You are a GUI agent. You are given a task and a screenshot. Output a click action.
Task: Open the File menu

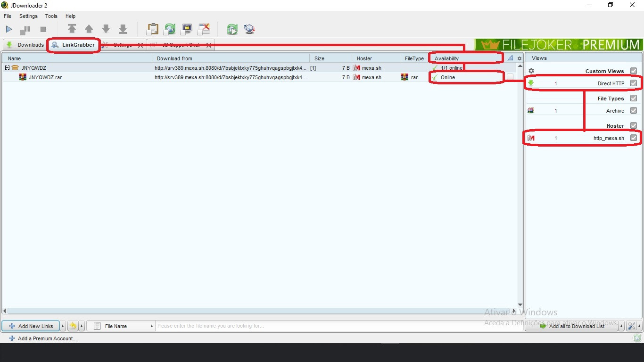8,16
